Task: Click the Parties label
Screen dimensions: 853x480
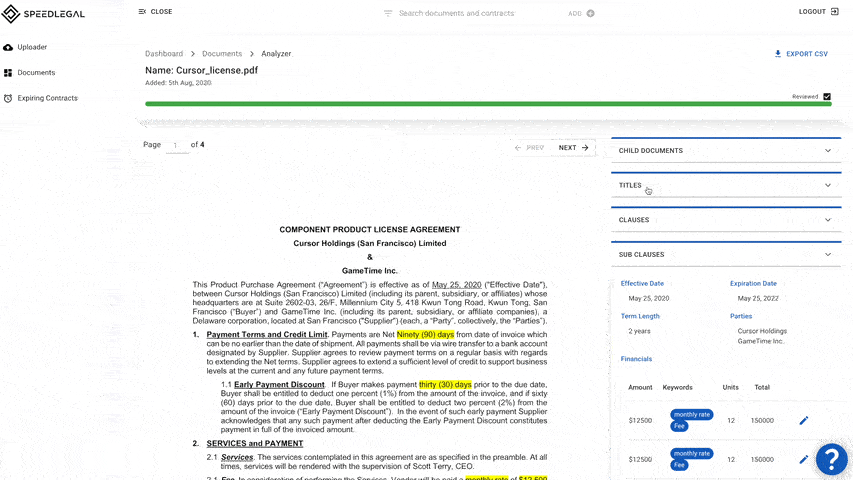Action: tap(741, 316)
